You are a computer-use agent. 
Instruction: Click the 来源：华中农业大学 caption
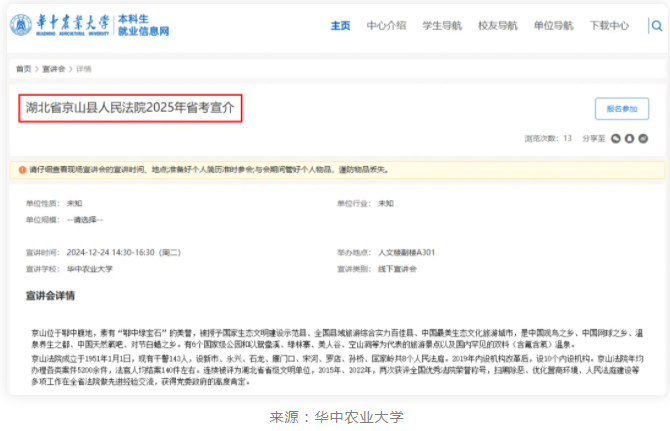point(336,417)
